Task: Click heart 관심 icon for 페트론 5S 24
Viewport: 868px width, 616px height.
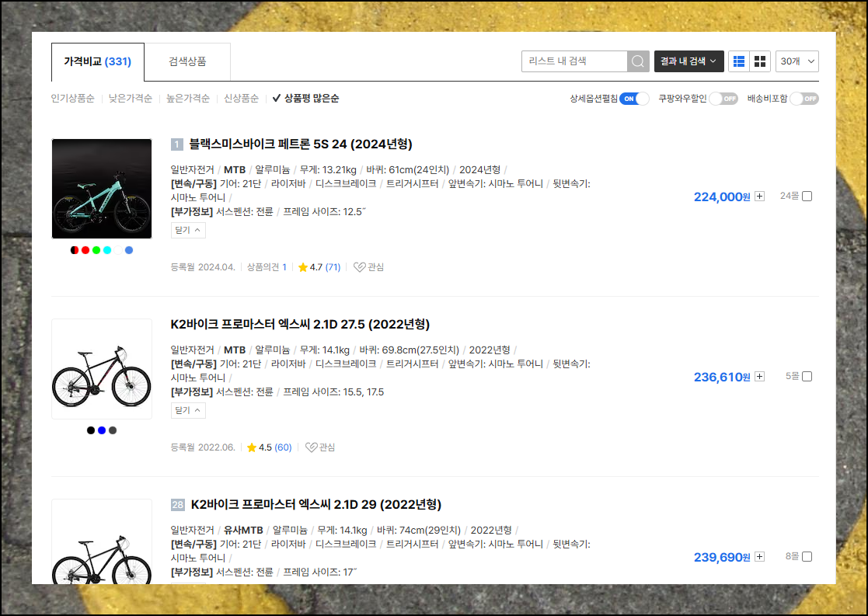Action: pyautogui.click(x=368, y=267)
